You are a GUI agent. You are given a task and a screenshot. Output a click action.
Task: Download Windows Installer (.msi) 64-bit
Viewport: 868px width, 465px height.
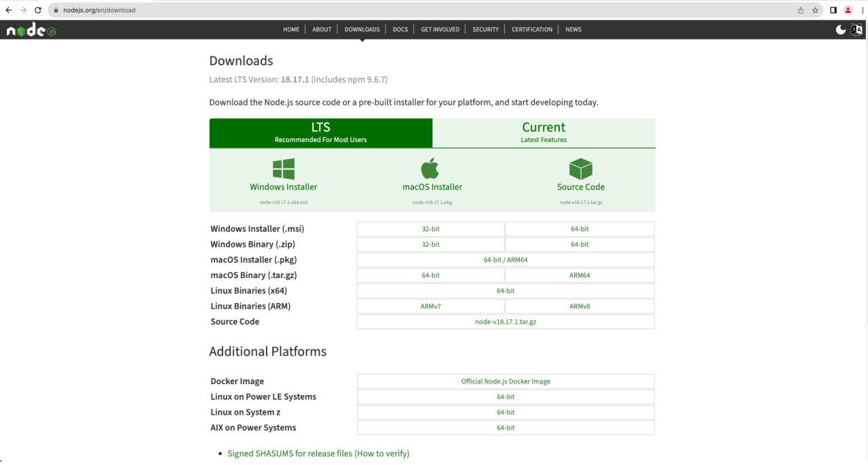pyautogui.click(x=580, y=229)
